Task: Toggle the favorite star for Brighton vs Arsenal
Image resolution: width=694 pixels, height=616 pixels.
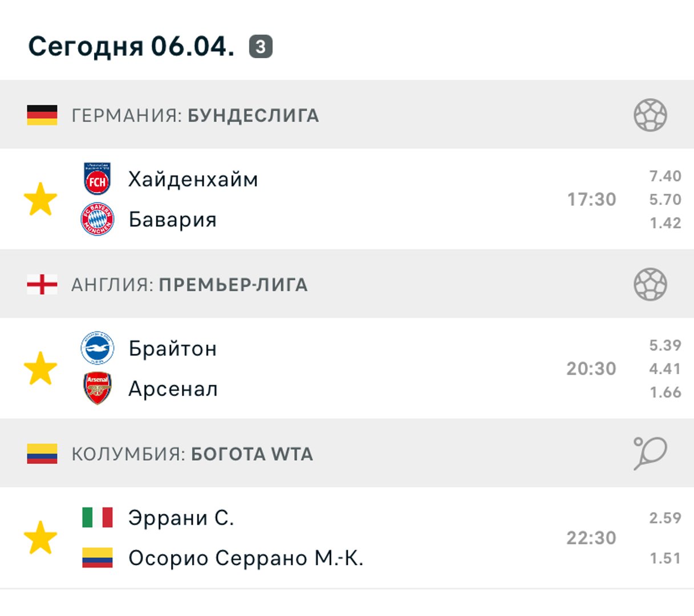Action: [40, 368]
